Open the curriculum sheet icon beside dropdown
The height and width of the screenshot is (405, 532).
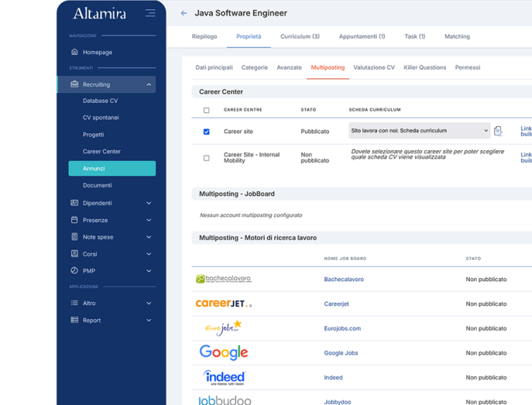[498, 132]
